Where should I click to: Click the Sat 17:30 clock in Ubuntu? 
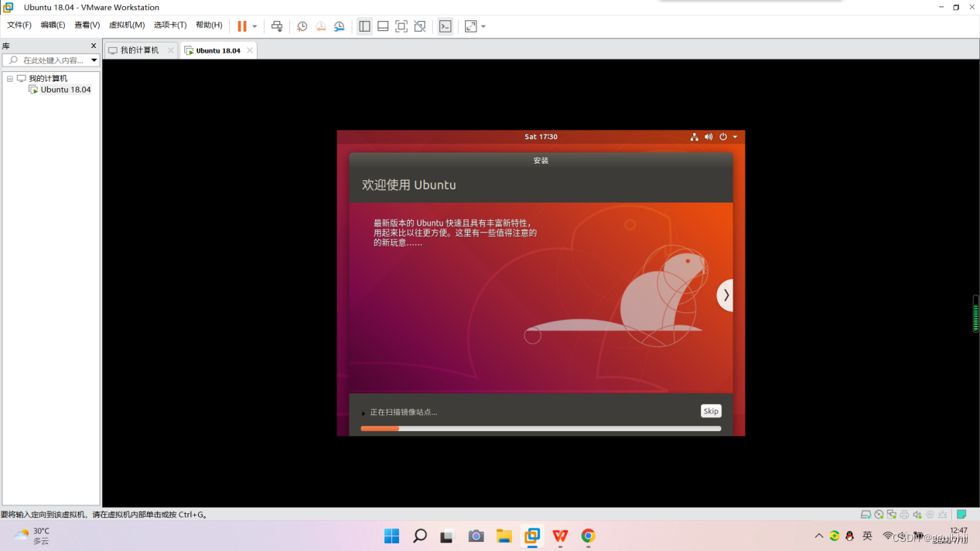tap(541, 137)
